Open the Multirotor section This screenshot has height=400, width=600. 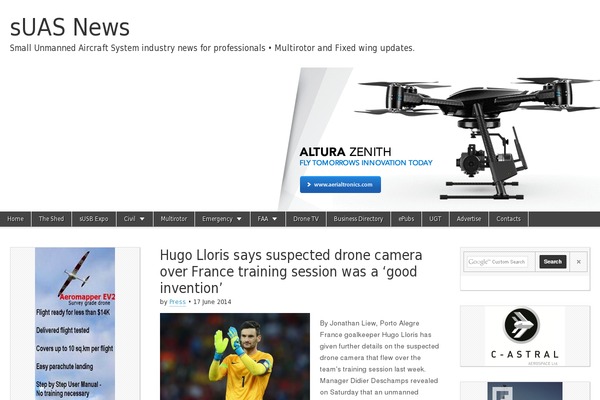(174, 219)
